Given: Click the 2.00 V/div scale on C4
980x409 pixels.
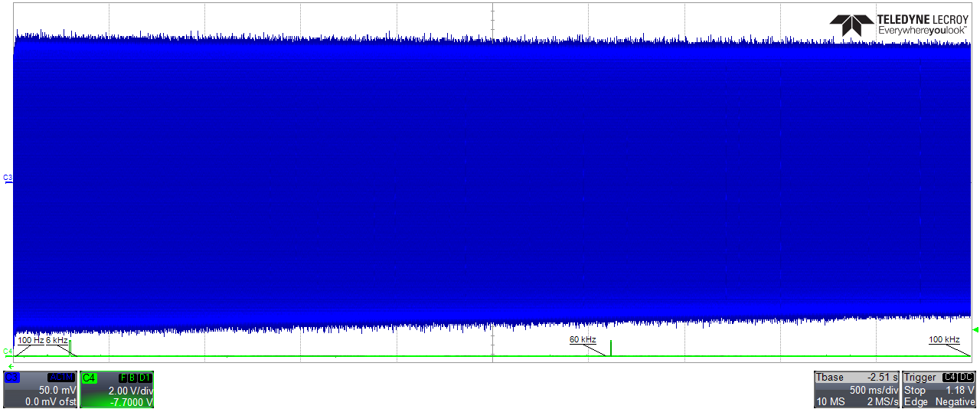Looking at the screenshot, I should [131, 390].
